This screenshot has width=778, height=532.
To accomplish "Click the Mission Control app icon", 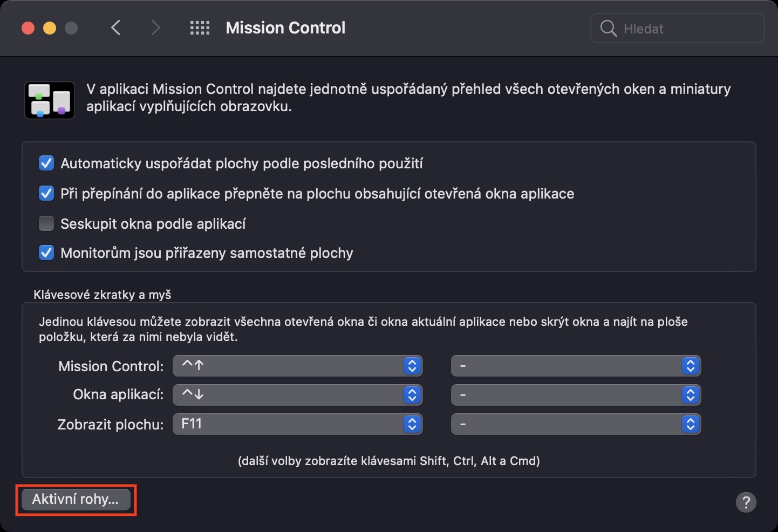I will point(50,100).
